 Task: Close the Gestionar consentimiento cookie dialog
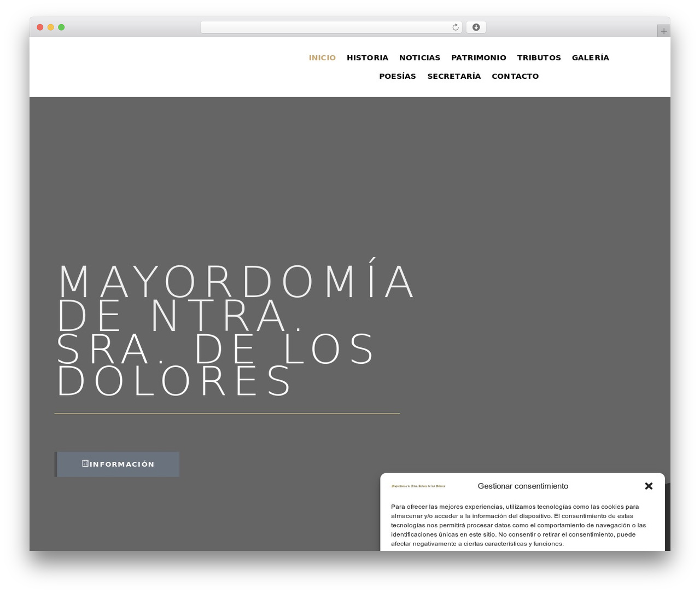point(649,486)
